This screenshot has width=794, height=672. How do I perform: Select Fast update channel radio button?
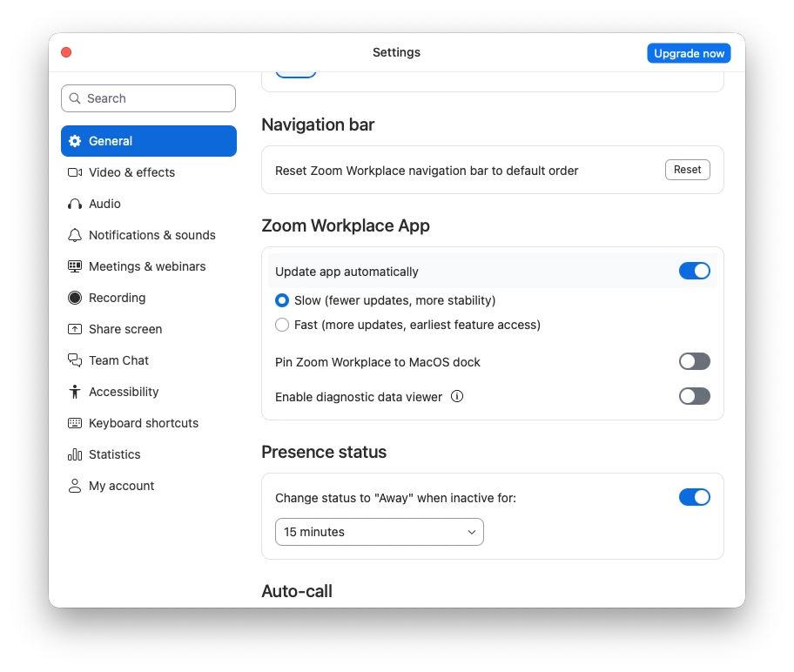click(x=282, y=325)
